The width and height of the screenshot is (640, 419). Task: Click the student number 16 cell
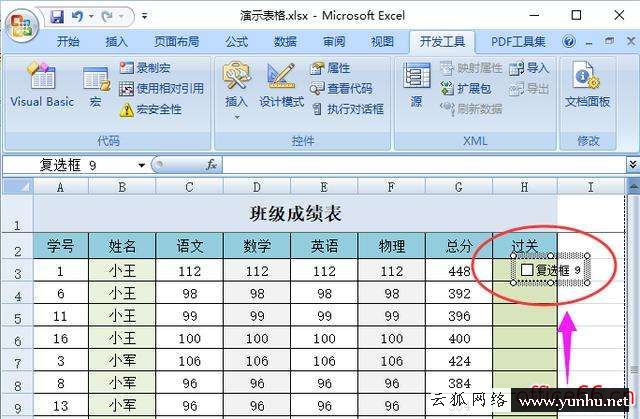point(60,338)
